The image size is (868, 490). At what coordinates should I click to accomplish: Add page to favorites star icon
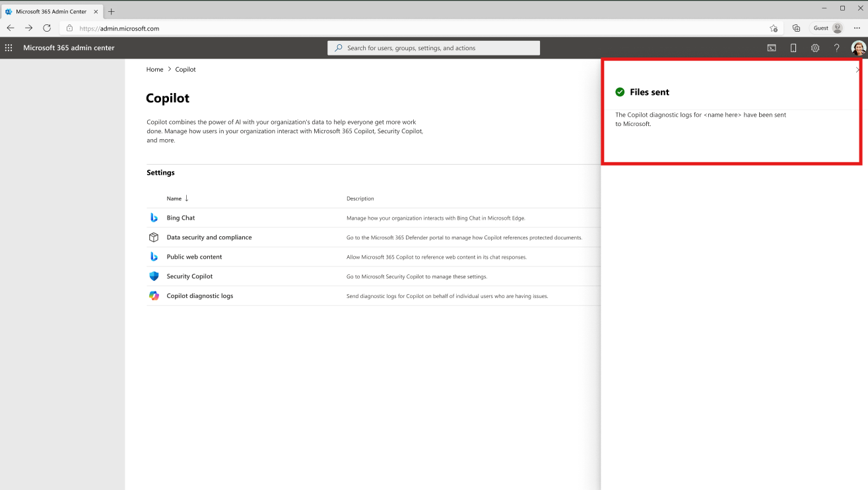pos(774,28)
